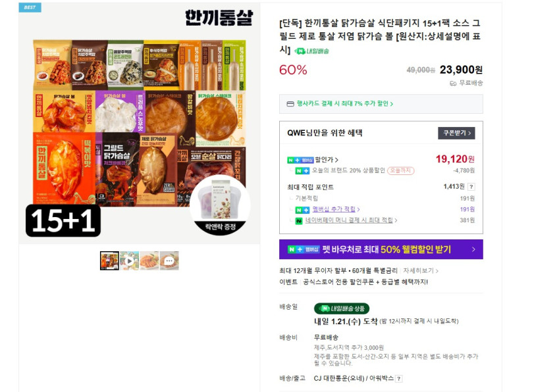The image size is (559, 392).
Task: Open the question mark help for 최대 적립 포인트
Action: (x=471, y=187)
